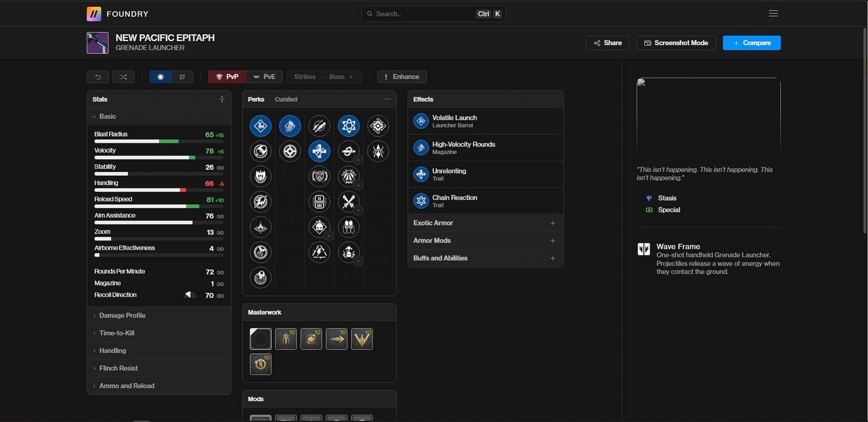Click the Foundry logo icon

tap(94, 14)
